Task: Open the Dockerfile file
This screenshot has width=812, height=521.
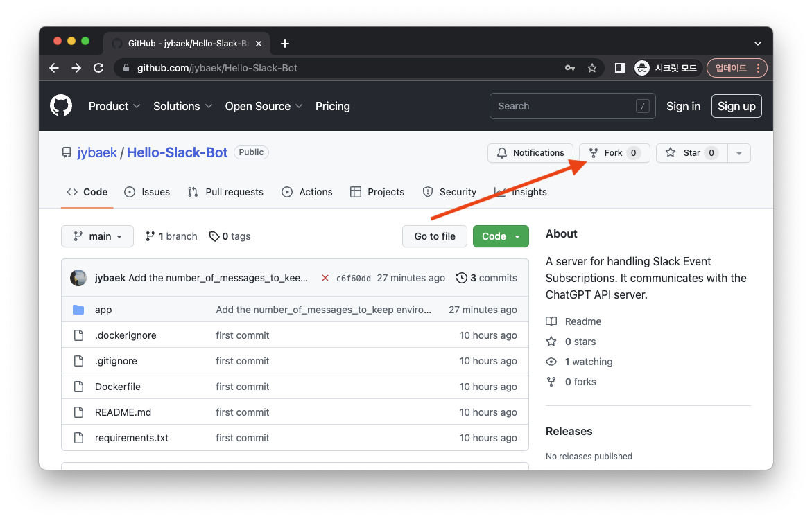Action: pos(118,387)
